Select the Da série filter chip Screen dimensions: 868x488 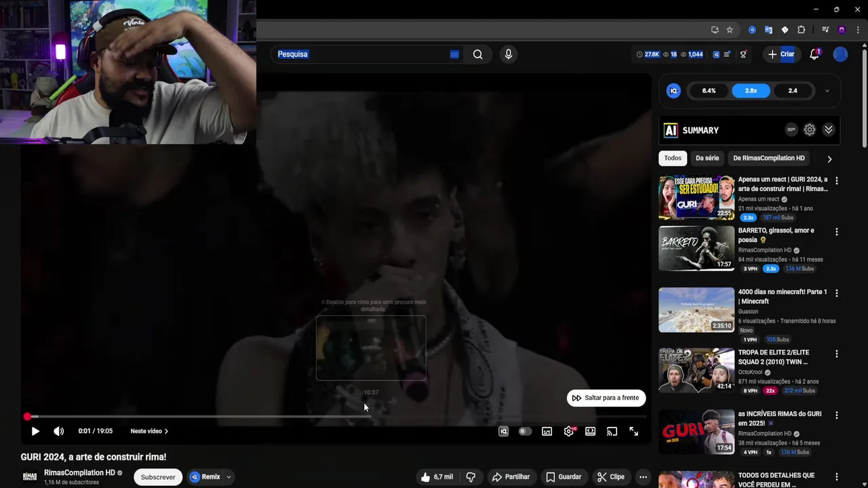(x=707, y=158)
